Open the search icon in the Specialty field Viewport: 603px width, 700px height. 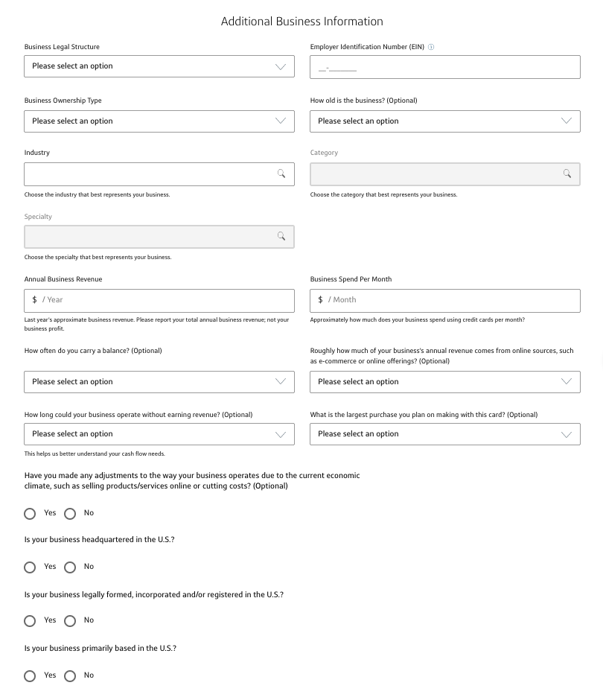[x=281, y=236]
